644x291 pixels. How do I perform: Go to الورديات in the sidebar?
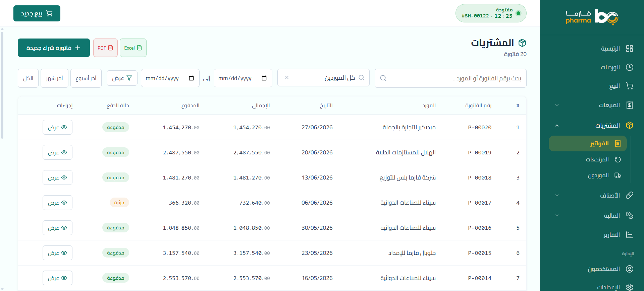pyautogui.click(x=592, y=67)
